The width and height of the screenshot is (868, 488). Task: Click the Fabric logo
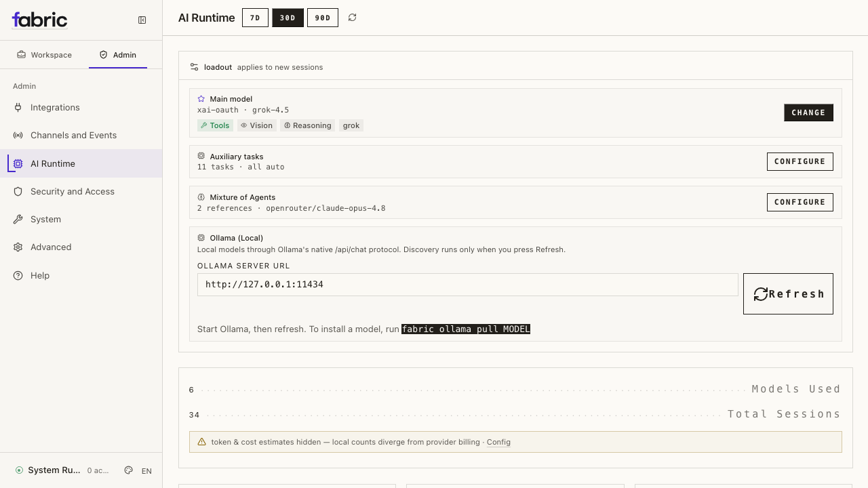click(x=39, y=20)
